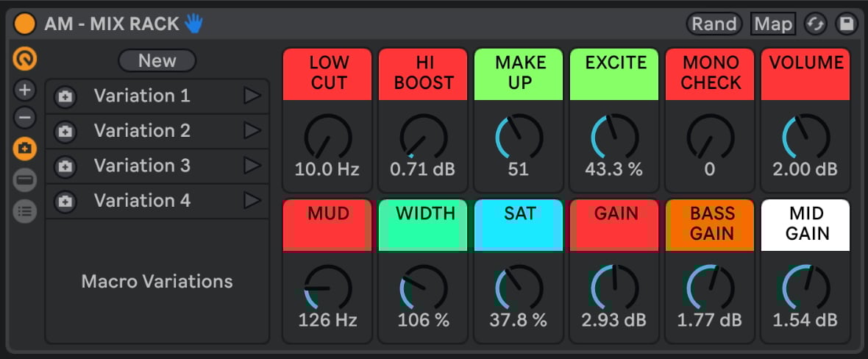Click the red GAIN macro label
Screen dimensions: 868x359
614,226
